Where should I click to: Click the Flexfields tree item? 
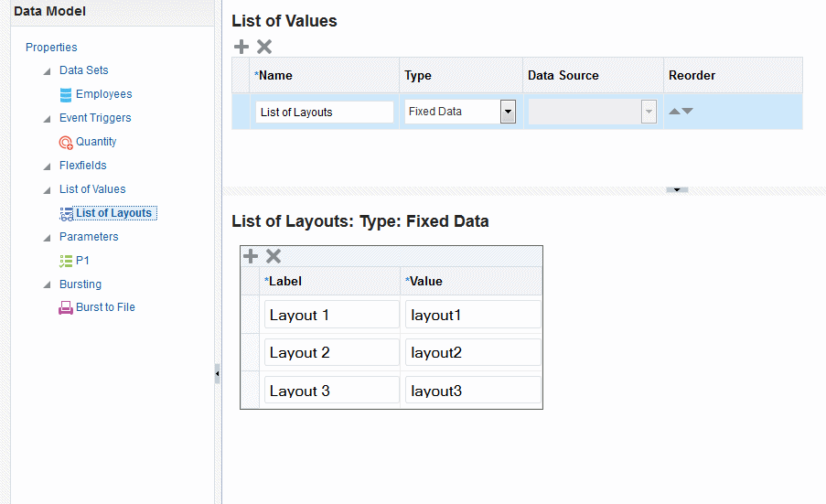point(83,166)
